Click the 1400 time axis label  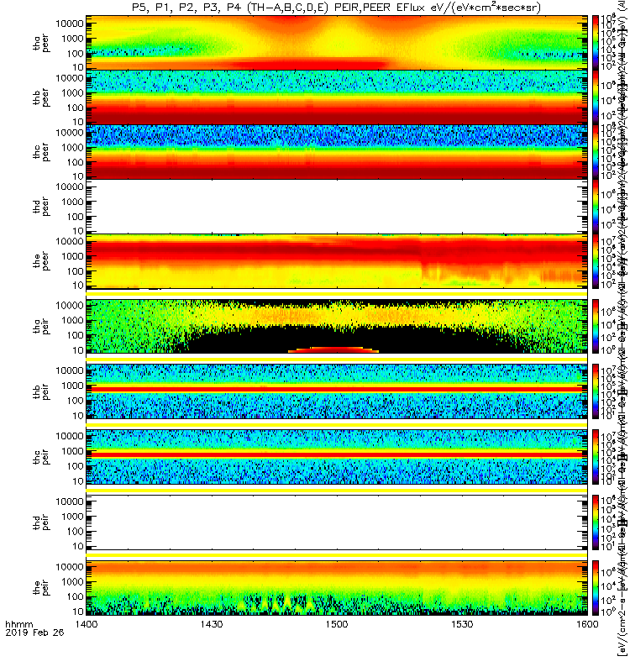tap(87, 624)
